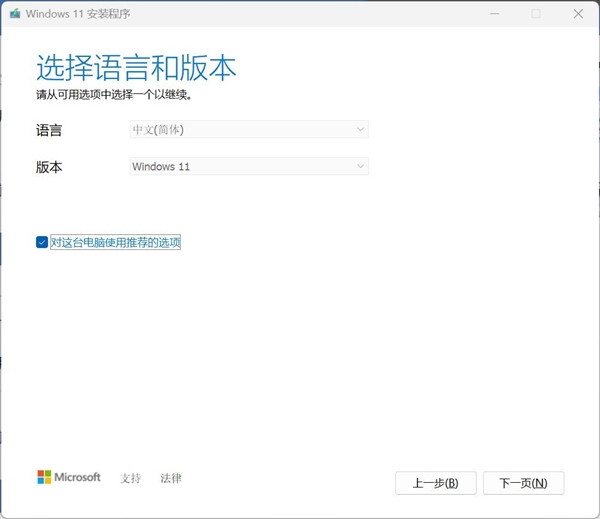The image size is (600, 519).
Task: Click the Microsoft logo at bottom left
Action: tap(69, 478)
